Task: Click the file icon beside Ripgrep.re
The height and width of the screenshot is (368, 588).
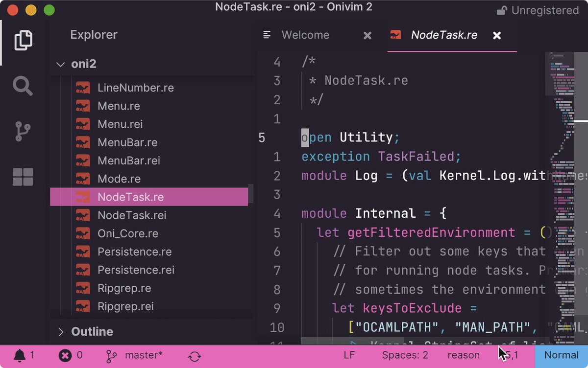Action: 83,288
